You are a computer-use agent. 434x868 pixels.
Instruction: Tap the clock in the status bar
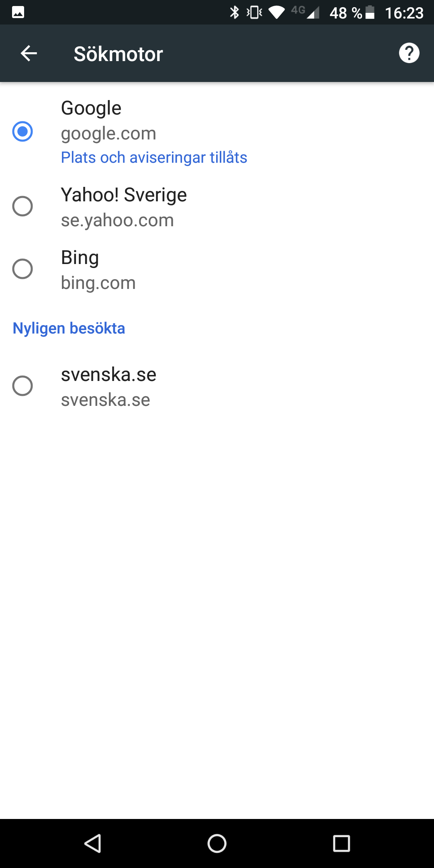point(404,13)
